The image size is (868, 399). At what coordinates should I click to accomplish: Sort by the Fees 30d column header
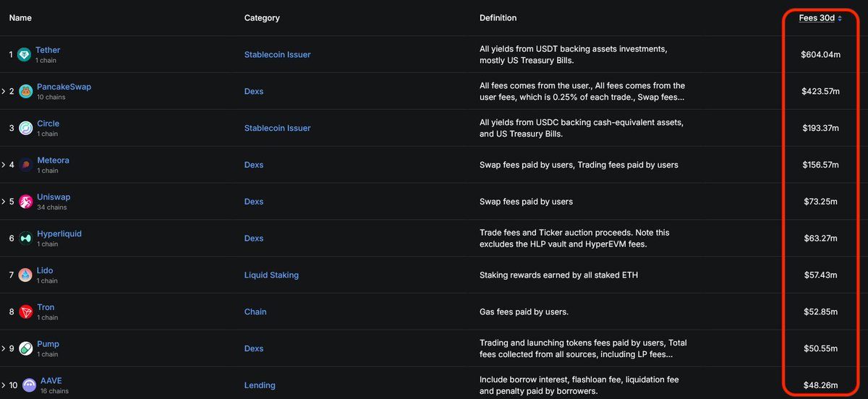[x=820, y=18]
